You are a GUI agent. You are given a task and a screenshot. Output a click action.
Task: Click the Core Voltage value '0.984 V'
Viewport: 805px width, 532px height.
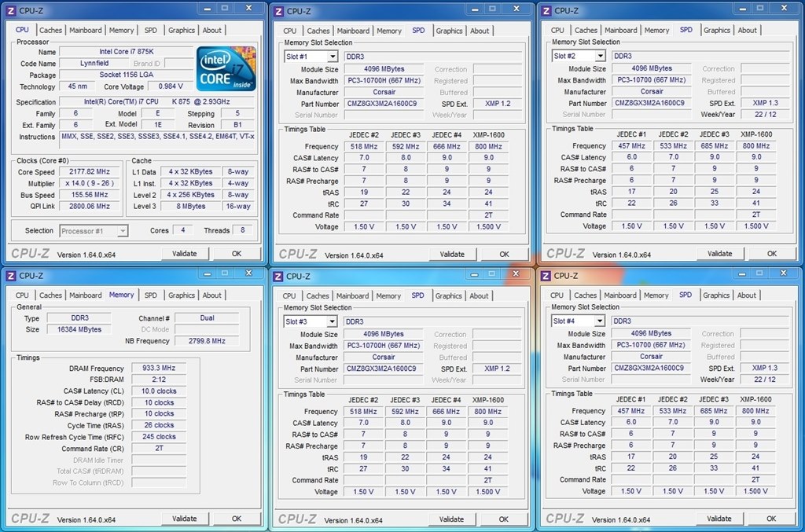pyautogui.click(x=171, y=86)
